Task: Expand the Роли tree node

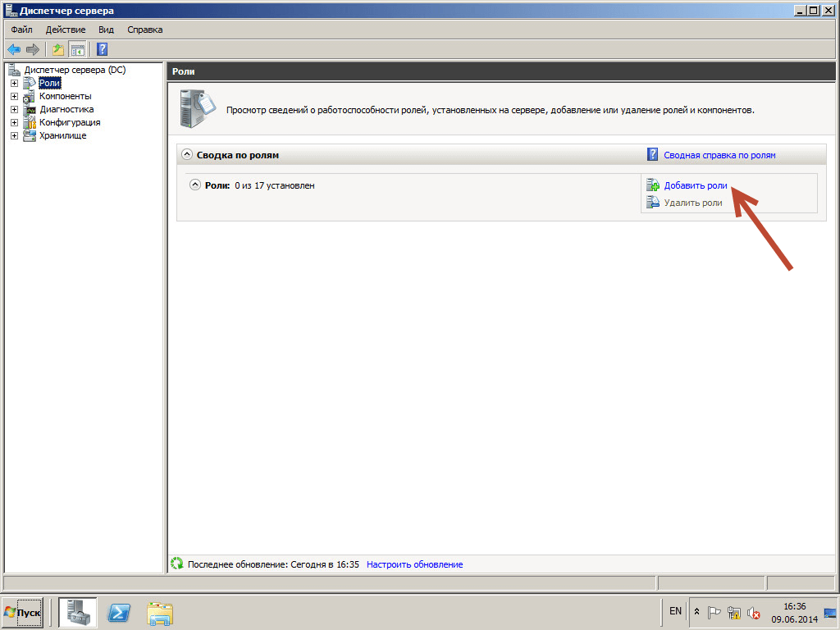Action: (x=14, y=84)
